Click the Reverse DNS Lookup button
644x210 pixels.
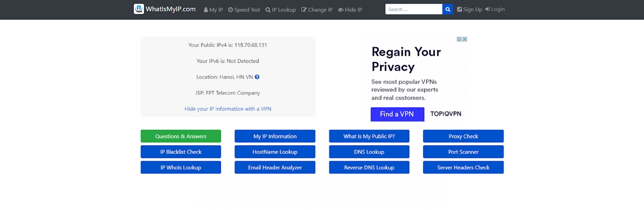[x=369, y=168]
